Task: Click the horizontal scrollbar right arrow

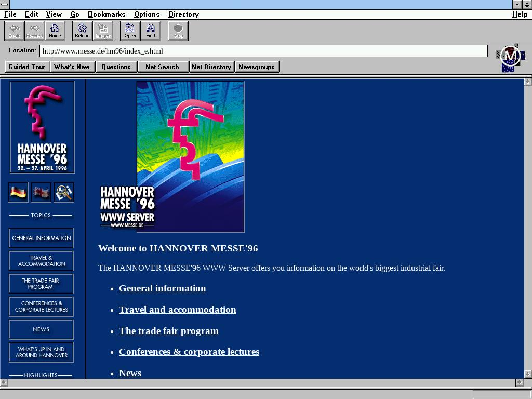Action: pos(519,382)
